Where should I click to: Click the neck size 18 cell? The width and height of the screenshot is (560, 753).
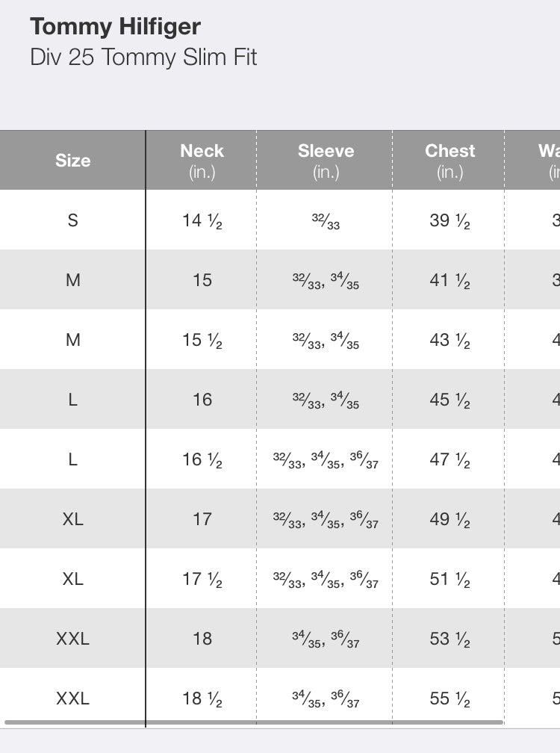[x=202, y=639]
